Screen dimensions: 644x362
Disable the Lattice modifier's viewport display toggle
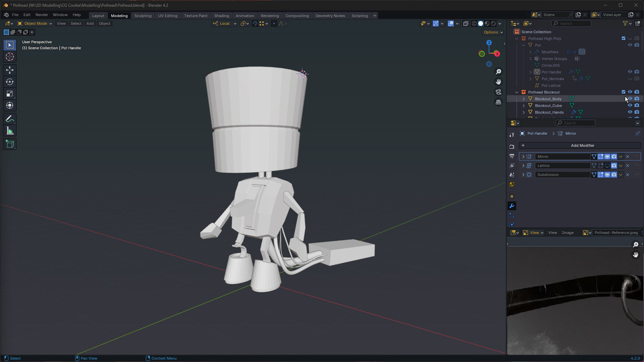(x=607, y=165)
